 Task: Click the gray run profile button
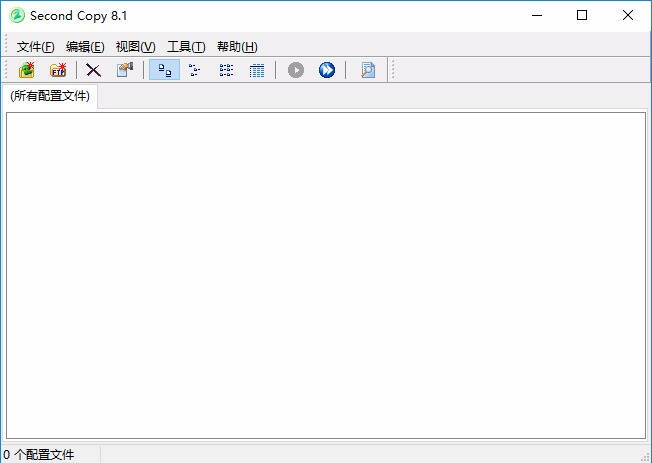(x=296, y=70)
